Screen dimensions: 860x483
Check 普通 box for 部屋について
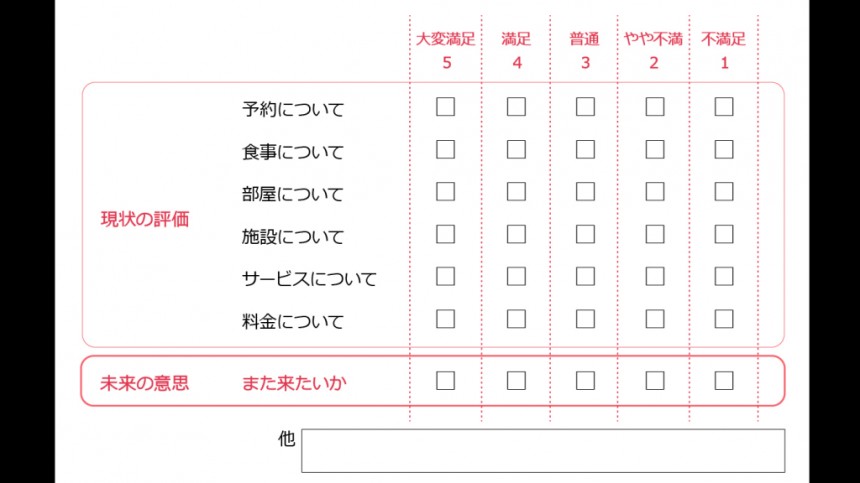(585, 192)
